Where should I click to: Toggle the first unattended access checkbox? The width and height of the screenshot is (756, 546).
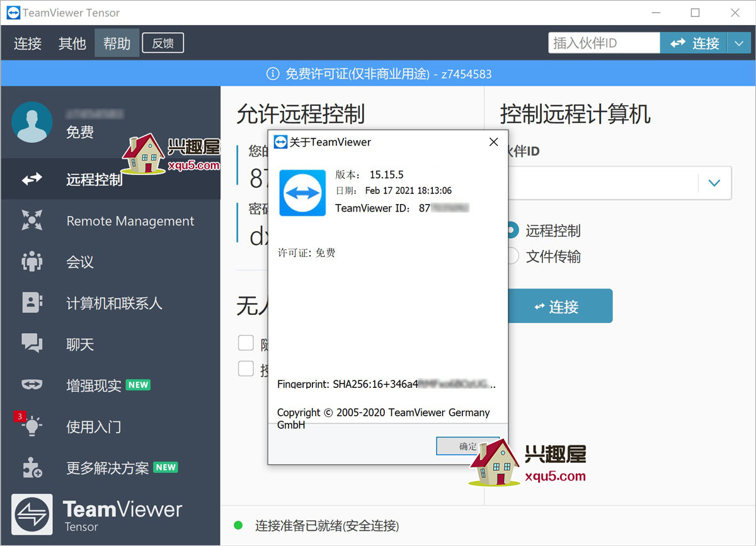coord(246,343)
